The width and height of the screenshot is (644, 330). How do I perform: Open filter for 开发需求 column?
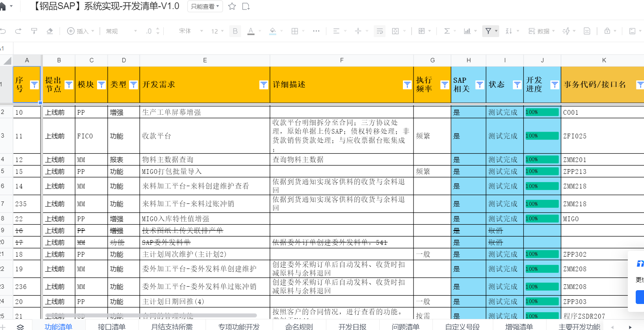[x=264, y=85]
